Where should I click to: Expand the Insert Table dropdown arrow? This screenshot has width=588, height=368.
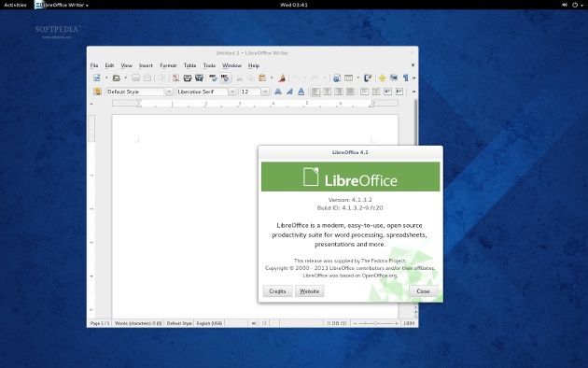point(358,78)
